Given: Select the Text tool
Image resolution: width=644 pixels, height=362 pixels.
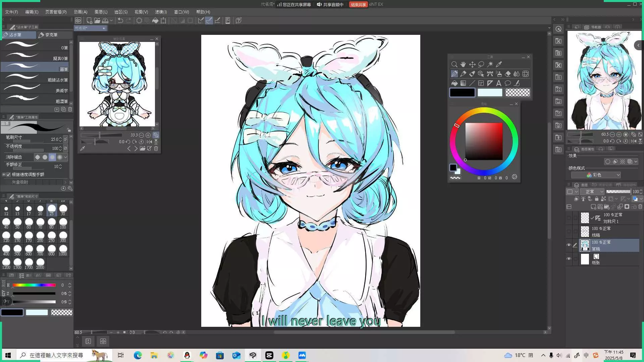Looking at the screenshot, I should pyautogui.click(x=499, y=83).
